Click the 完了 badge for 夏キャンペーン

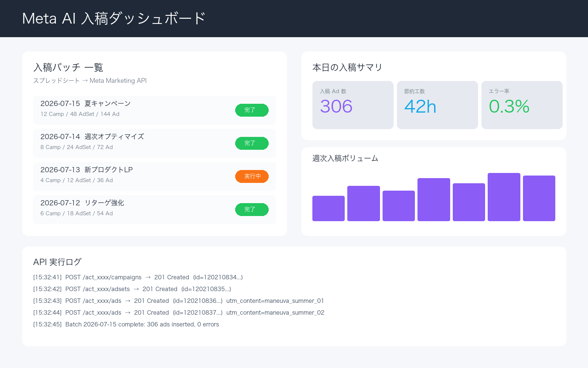click(252, 110)
